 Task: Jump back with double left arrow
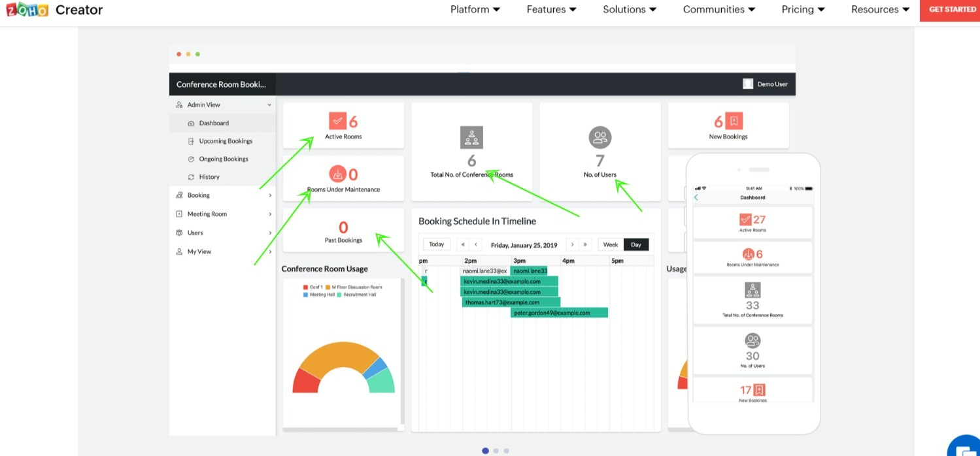click(463, 244)
